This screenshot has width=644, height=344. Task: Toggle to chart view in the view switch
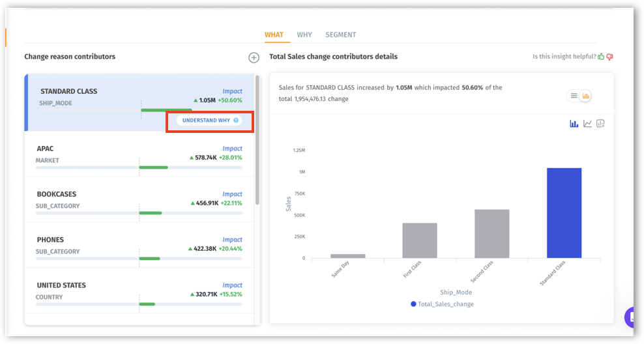585,96
